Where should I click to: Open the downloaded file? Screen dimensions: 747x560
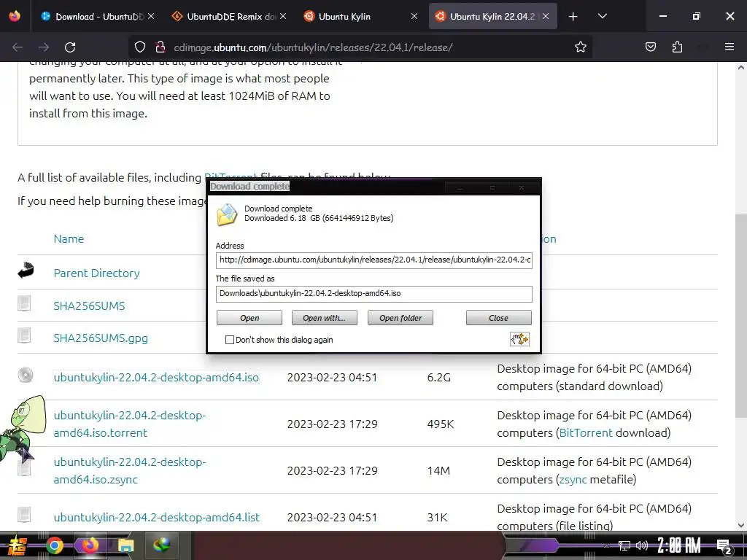(x=249, y=318)
